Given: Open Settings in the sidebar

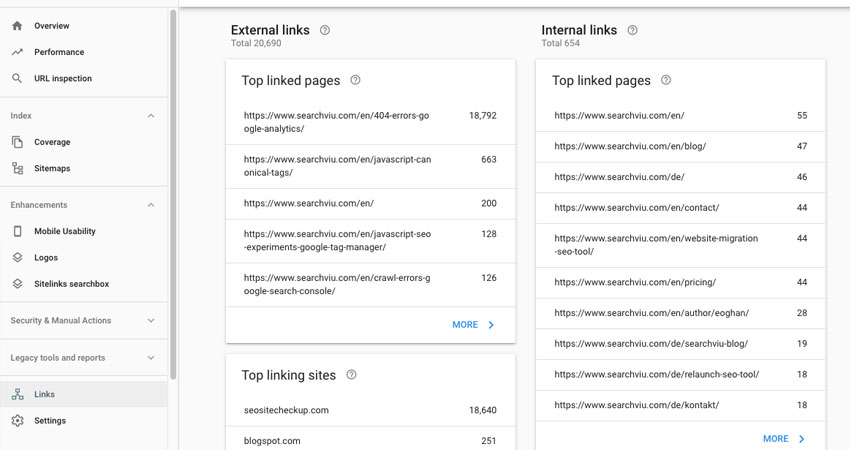Looking at the screenshot, I should click(x=84, y=421).
